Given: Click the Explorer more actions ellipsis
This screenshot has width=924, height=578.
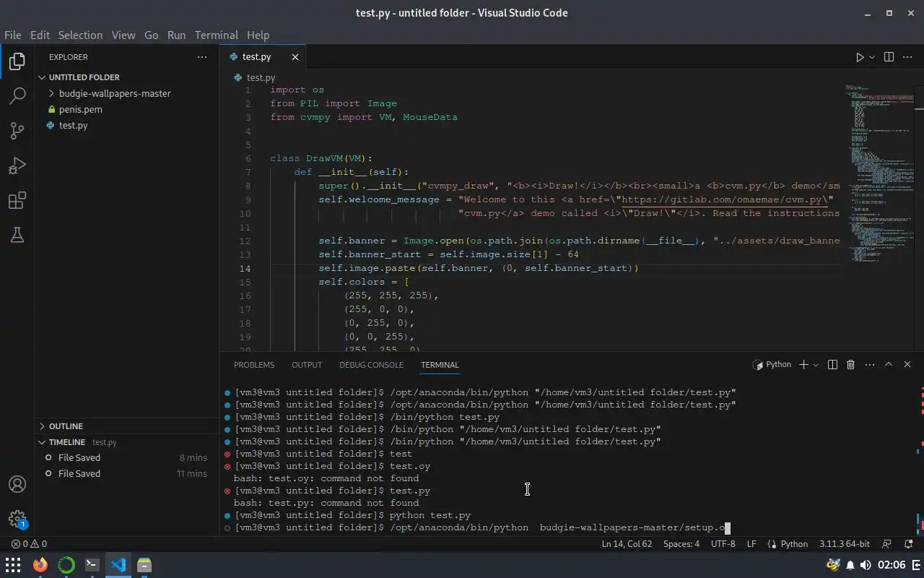Looking at the screenshot, I should coord(202,57).
